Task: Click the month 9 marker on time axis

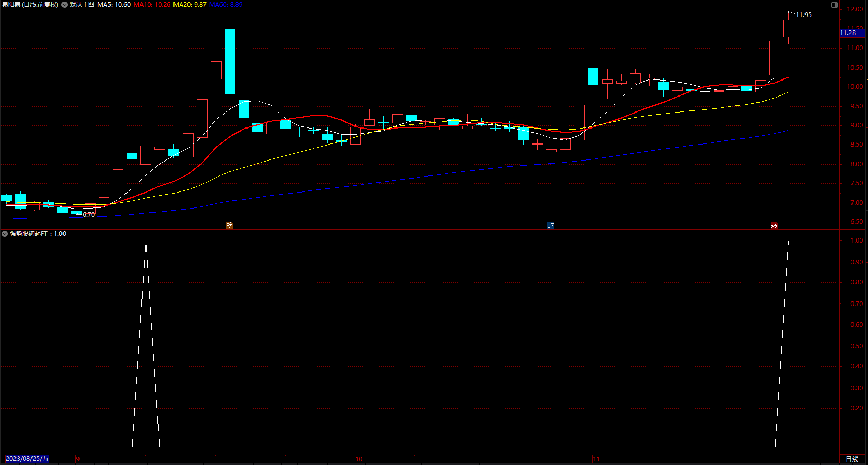Action: (x=78, y=459)
